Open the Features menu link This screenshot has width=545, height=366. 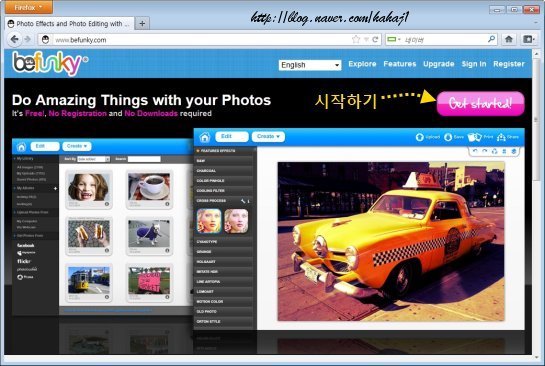pos(400,64)
